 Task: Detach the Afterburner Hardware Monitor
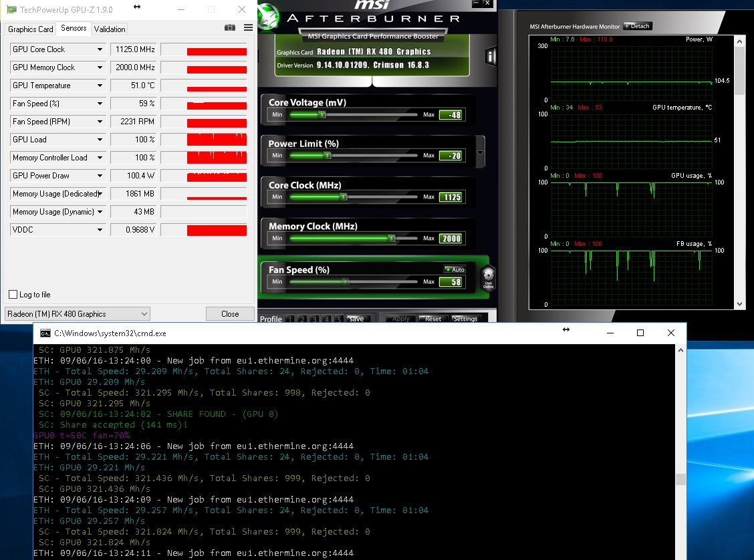[x=638, y=26]
